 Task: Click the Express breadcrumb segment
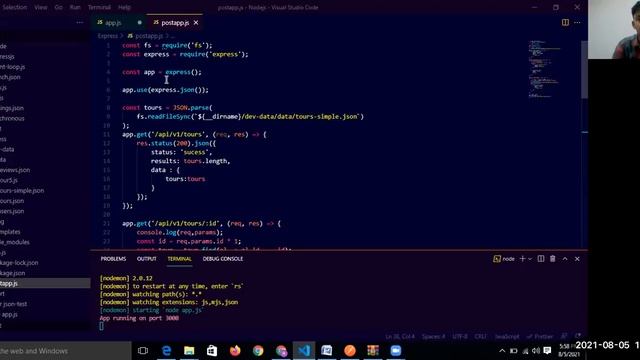click(x=107, y=36)
